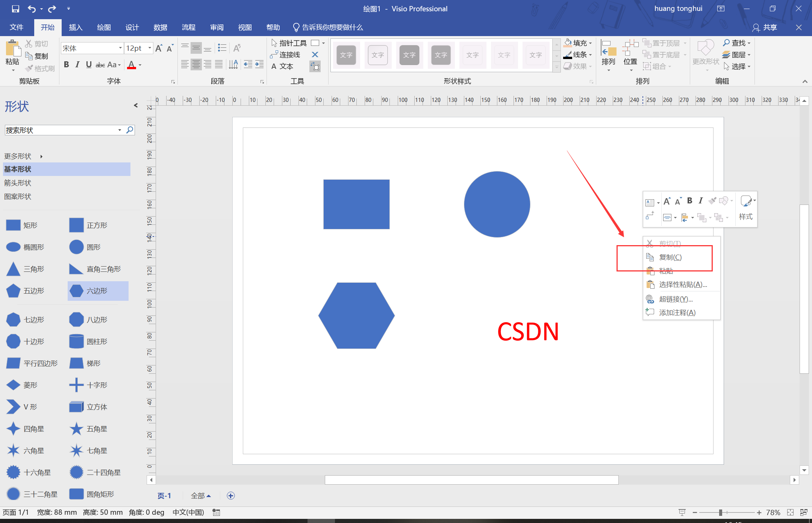Open the font name dropdown

point(120,48)
